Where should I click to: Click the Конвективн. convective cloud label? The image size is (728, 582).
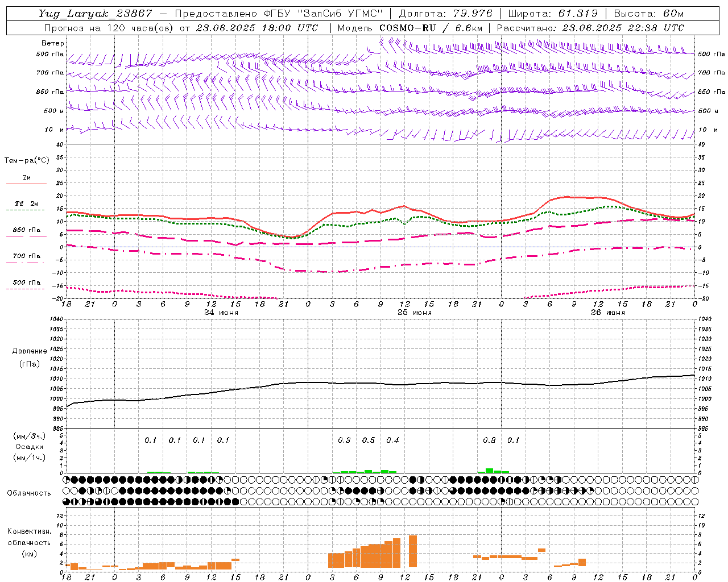[x=29, y=531]
